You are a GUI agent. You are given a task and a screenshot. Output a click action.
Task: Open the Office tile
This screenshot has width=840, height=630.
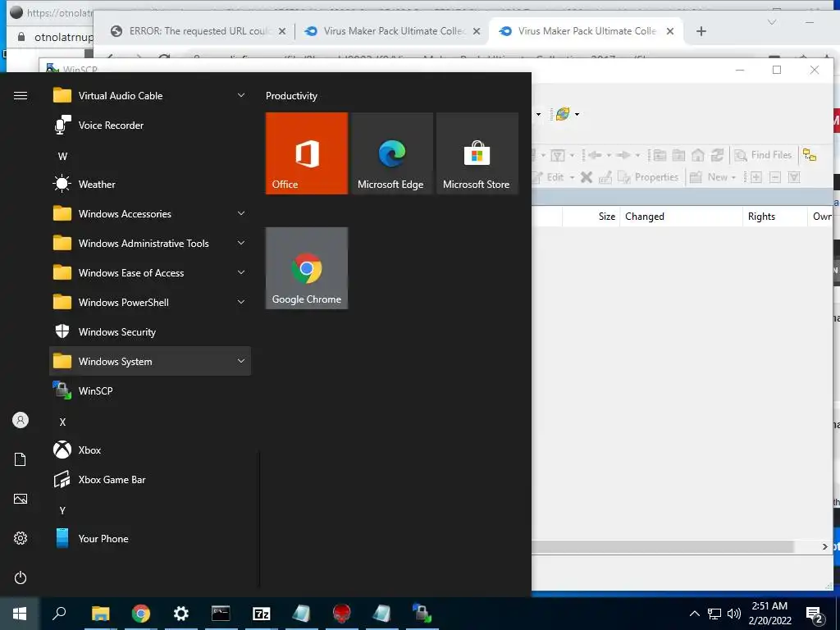307,153
